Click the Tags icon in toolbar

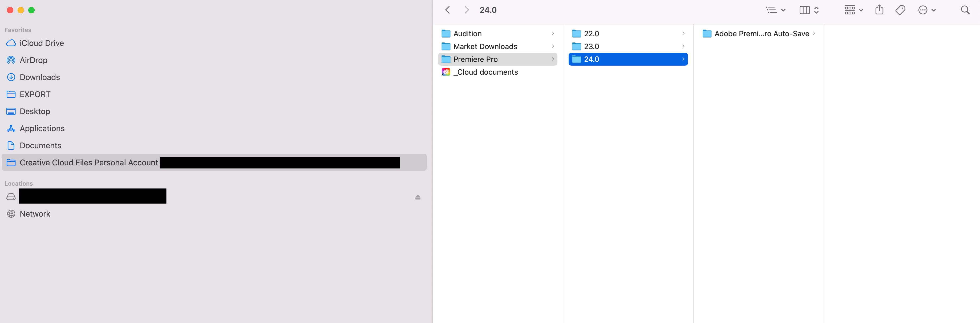tap(900, 10)
